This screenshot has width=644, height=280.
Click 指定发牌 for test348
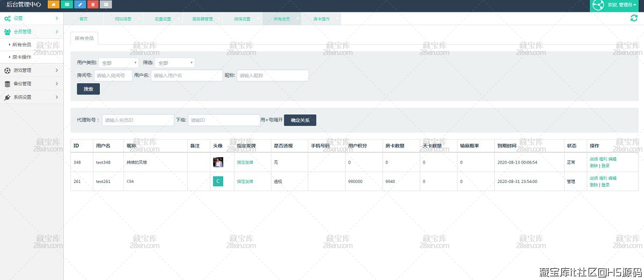pos(245,163)
